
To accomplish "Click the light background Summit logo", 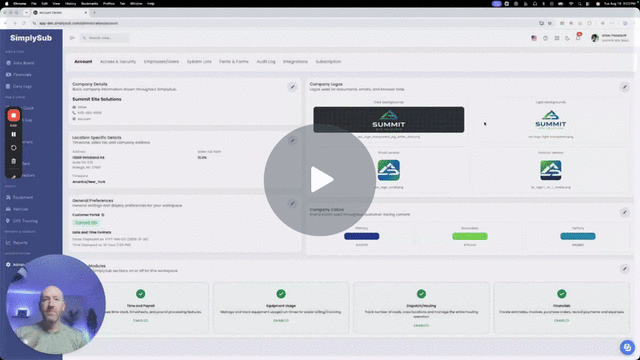I will pyautogui.click(x=551, y=120).
